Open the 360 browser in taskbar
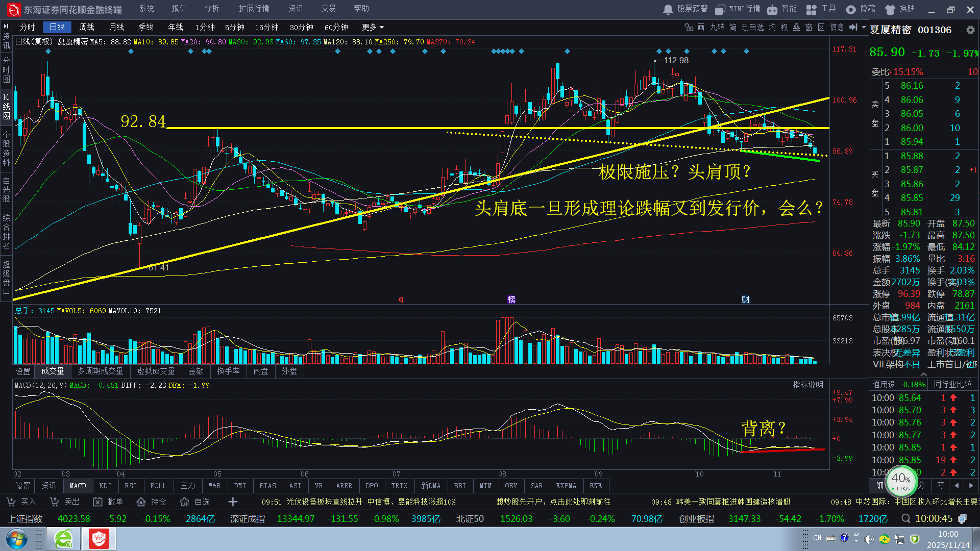Image resolution: width=980 pixels, height=551 pixels. pyautogui.click(x=64, y=539)
